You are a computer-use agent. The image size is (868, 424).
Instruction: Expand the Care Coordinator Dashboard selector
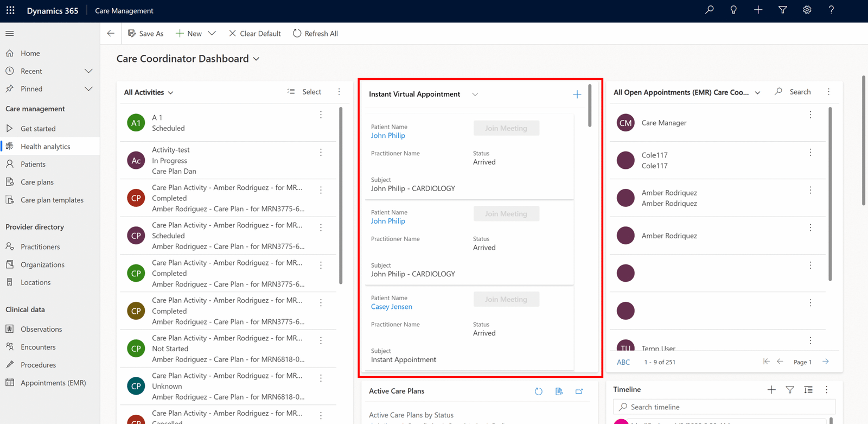click(x=256, y=59)
